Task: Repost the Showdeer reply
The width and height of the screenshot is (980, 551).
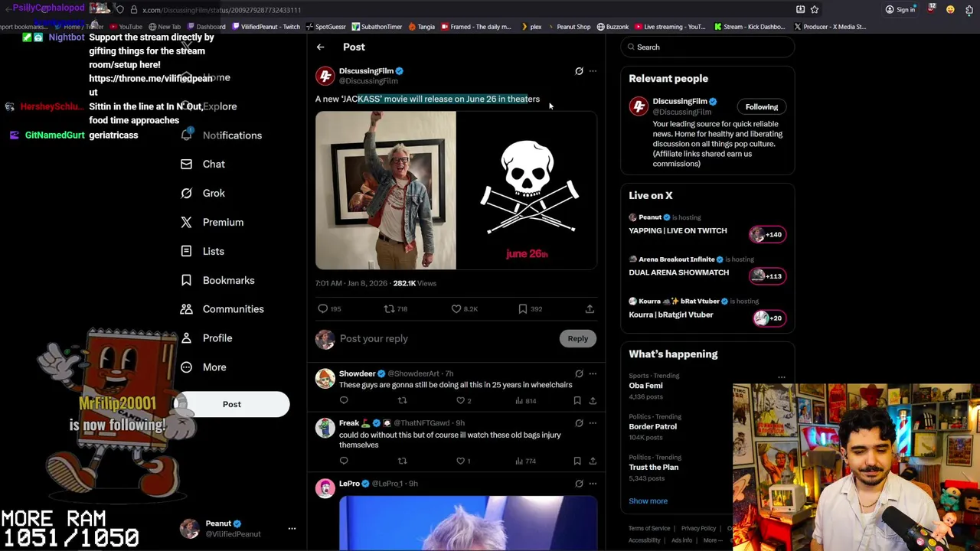Action: point(402,401)
